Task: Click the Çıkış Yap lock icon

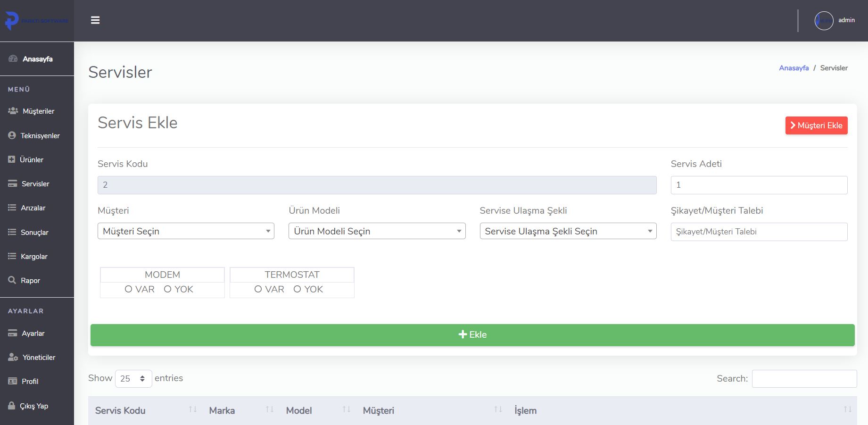Action: coord(12,406)
